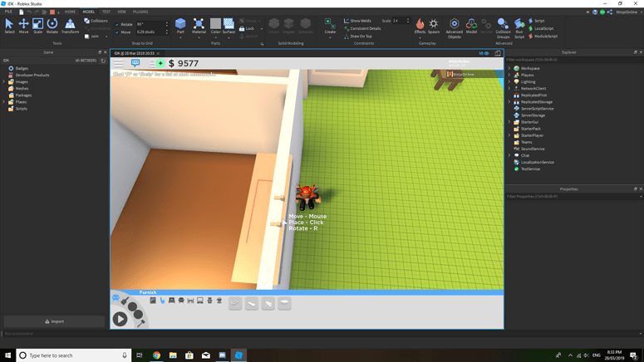The height and width of the screenshot is (362, 644).
Task: Click the Lock tool
Action: pos(247,28)
